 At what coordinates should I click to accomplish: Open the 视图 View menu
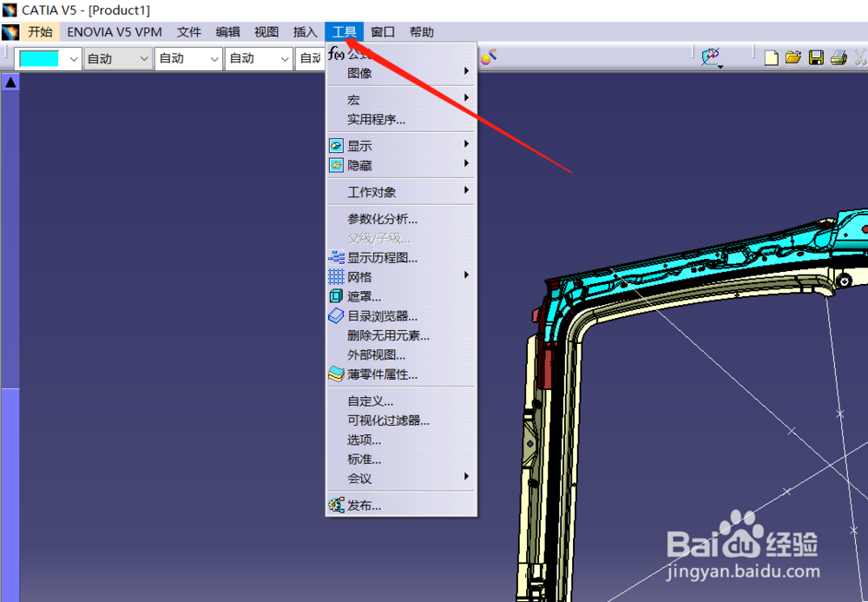pos(266,32)
